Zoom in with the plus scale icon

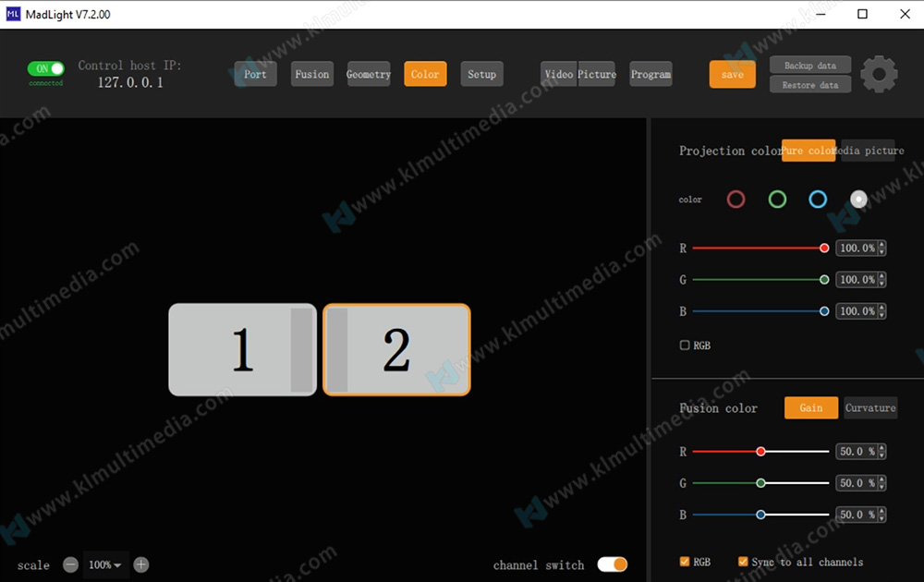tap(140, 564)
